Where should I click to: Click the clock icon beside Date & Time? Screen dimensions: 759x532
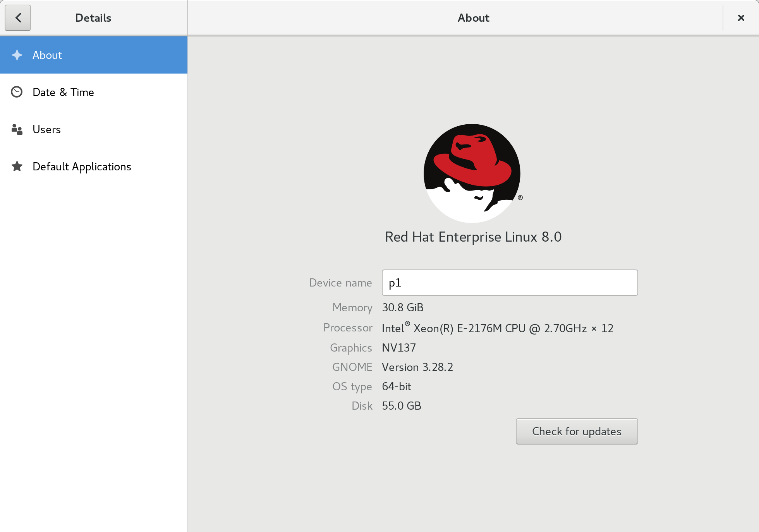(x=17, y=92)
